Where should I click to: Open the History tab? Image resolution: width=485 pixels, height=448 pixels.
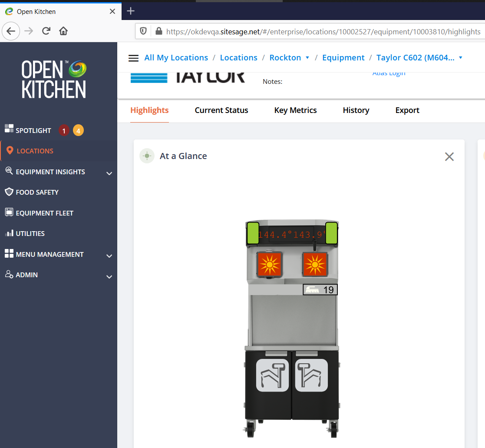click(356, 110)
